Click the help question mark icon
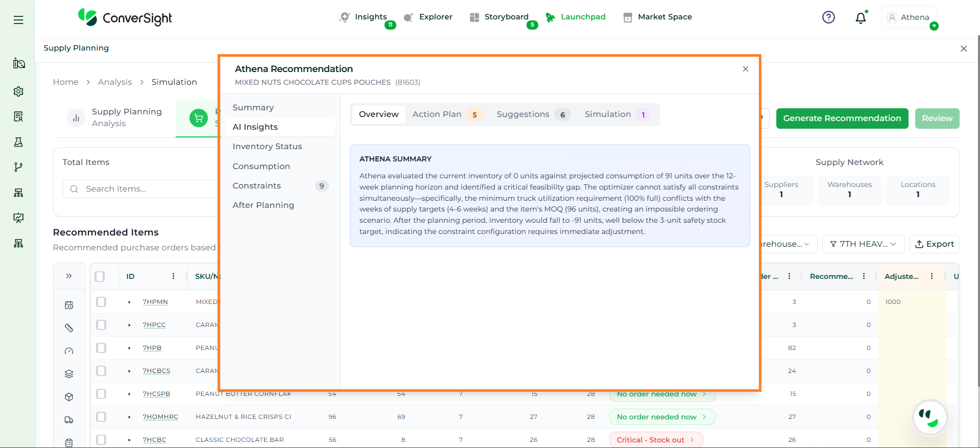 [828, 17]
